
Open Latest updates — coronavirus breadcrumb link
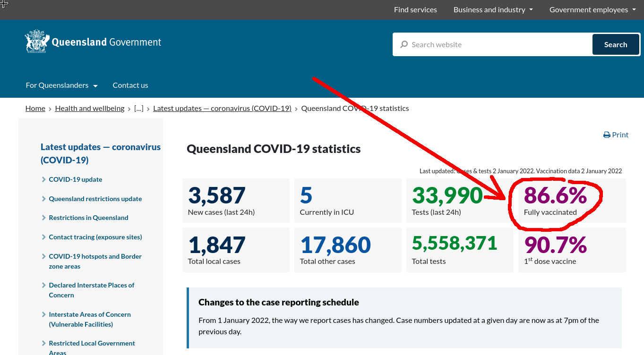coord(222,108)
